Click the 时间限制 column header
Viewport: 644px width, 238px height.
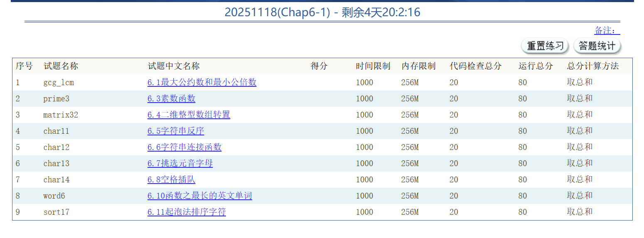coord(373,66)
